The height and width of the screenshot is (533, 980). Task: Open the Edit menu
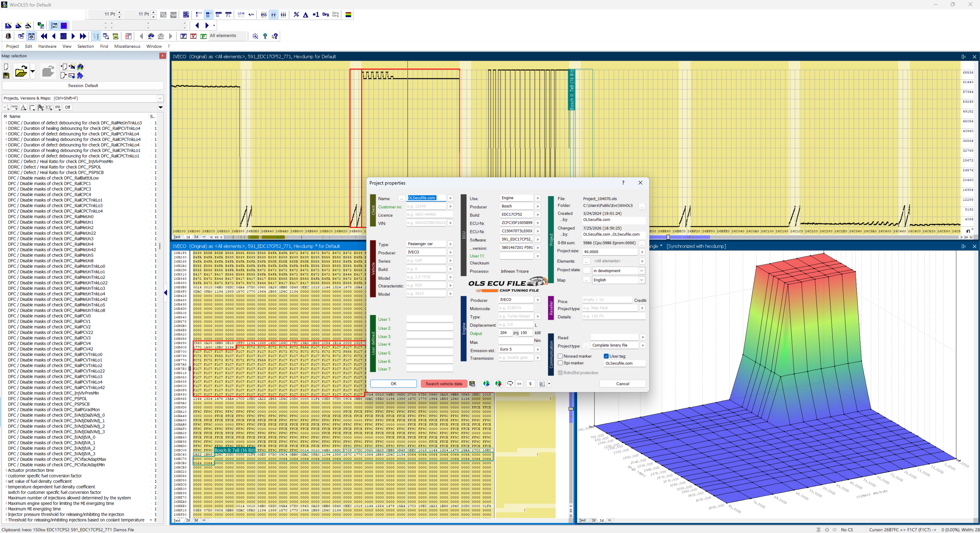(29, 46)
